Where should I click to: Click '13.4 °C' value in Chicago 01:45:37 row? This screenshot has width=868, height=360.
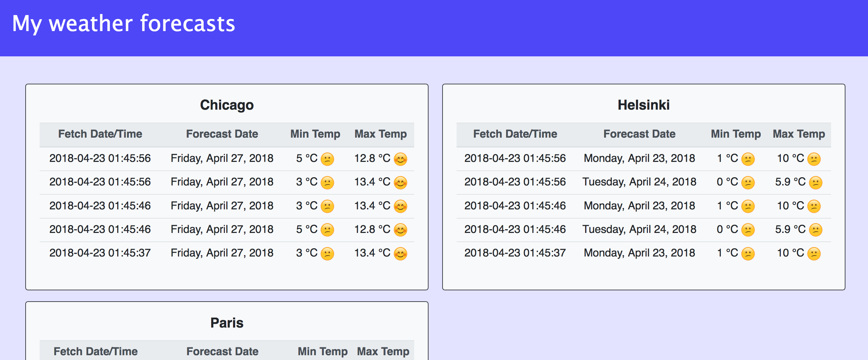372,253
